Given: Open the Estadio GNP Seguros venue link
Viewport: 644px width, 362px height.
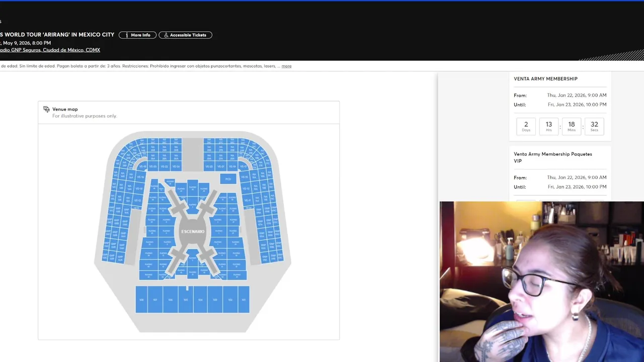Looking at the screenshot, I should [50, 50].
